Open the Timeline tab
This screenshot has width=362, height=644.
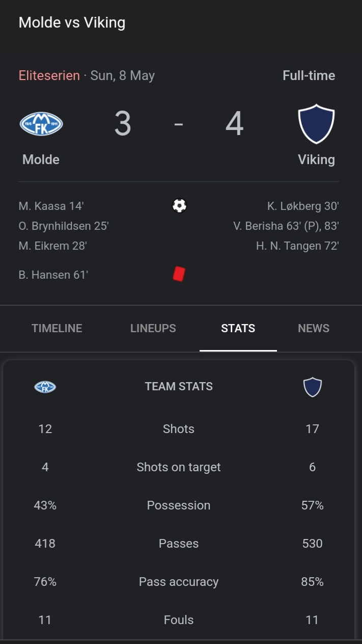[57, 328]
